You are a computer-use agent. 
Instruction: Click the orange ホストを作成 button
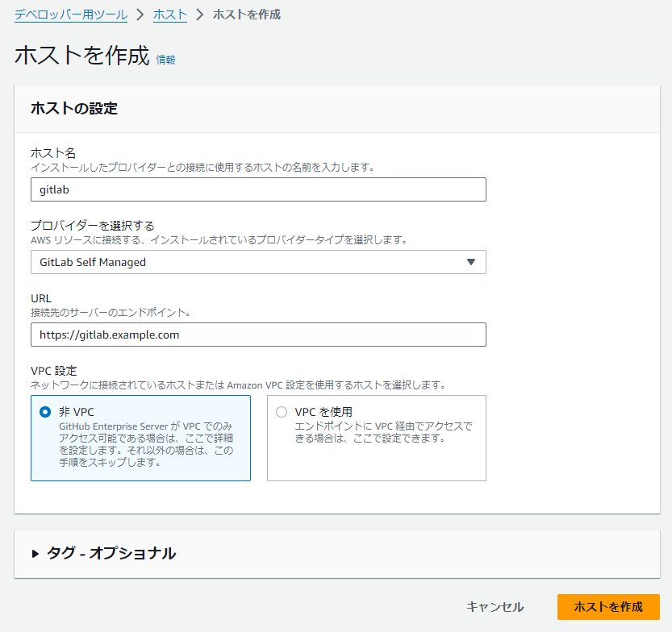point(608,607)
